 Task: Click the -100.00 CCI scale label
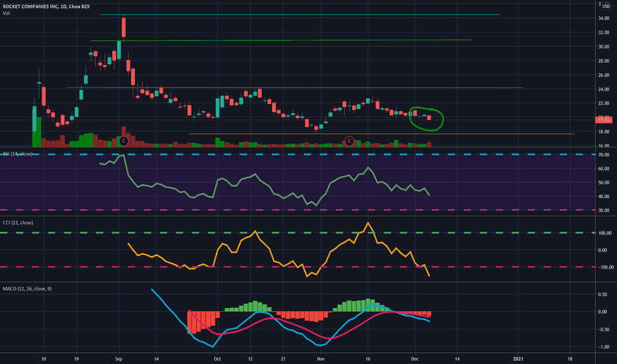(x=606, y=267)
